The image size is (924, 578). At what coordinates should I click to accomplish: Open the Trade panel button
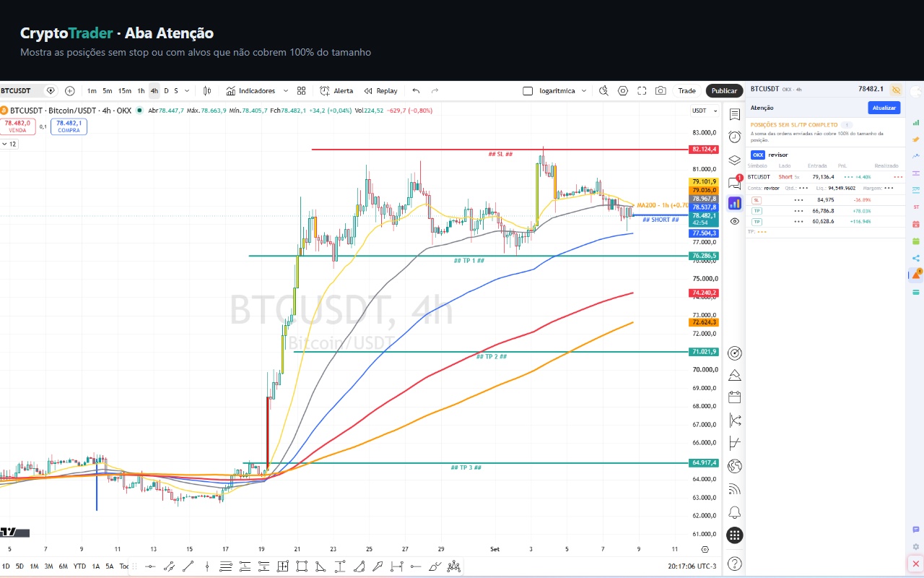(x=687, y=91)
